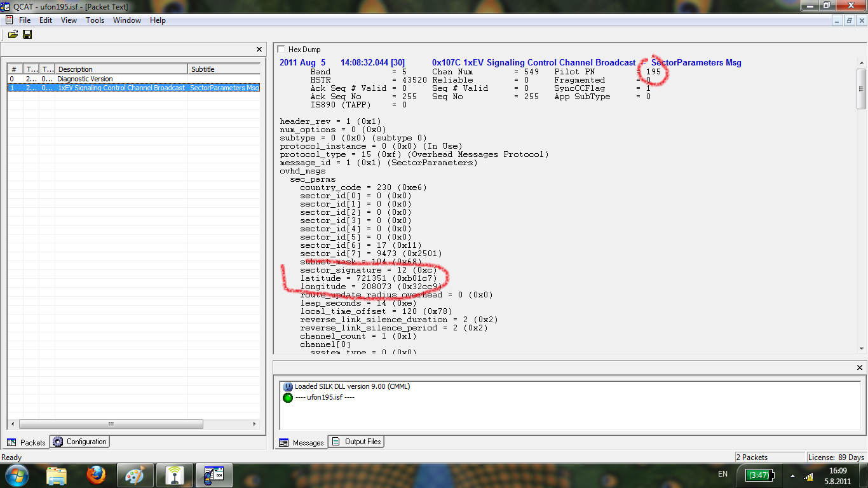Open the File menu
Viewport: 868px width, 488px height.
tap(25, 20)
